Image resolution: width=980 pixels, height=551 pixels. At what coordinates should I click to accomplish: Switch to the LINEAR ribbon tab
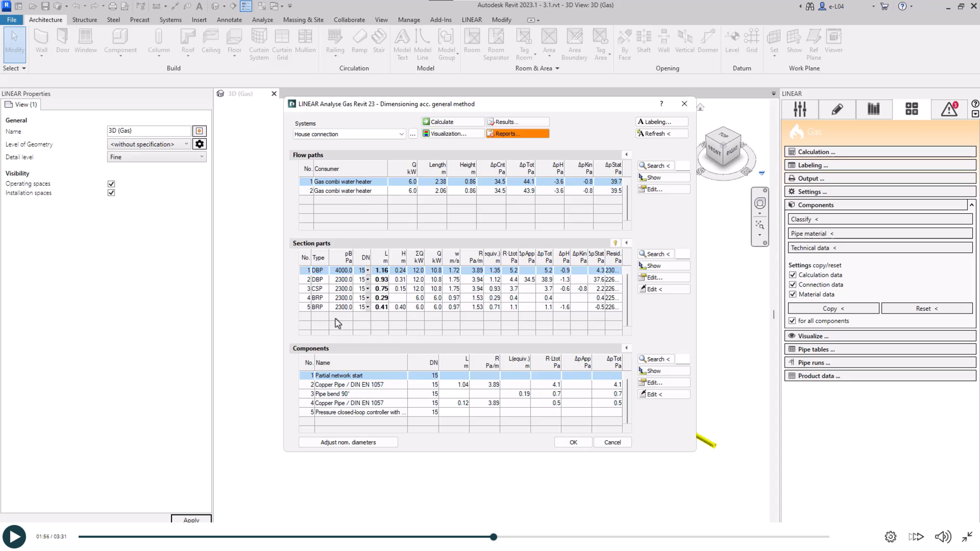pos(471,20)
